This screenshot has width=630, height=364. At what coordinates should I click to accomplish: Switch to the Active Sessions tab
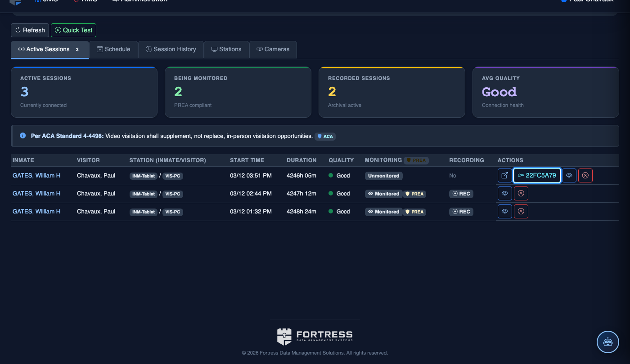[50, 49]
